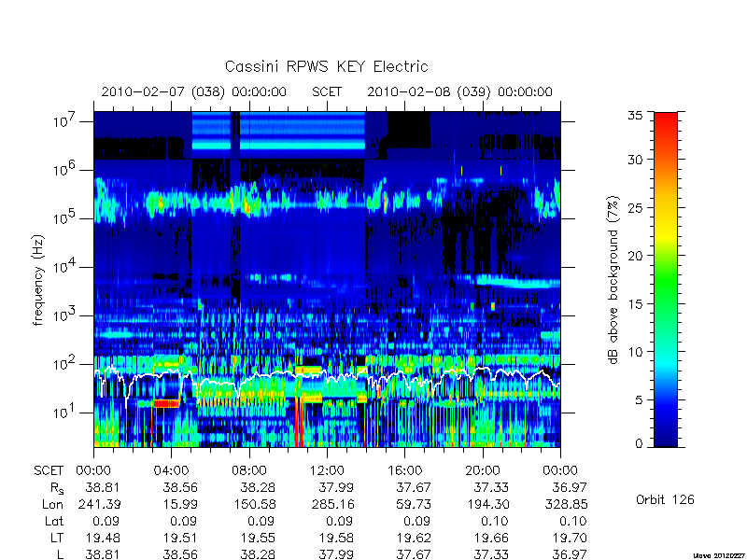Click the Rs row value 38.81

click(x=103, y=487)
